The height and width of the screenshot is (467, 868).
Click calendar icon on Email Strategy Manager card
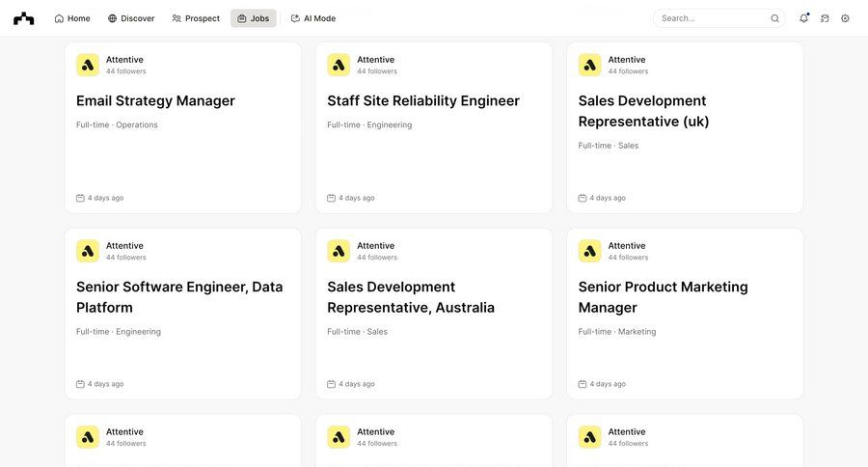80,198
